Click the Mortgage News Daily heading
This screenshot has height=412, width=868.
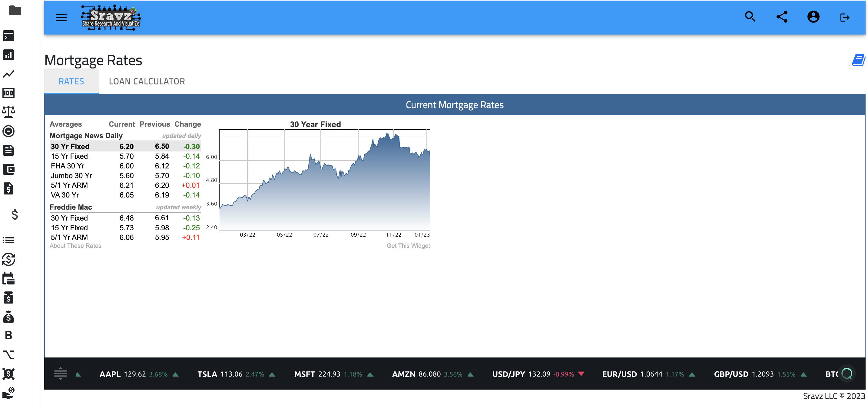coord(86,135)
